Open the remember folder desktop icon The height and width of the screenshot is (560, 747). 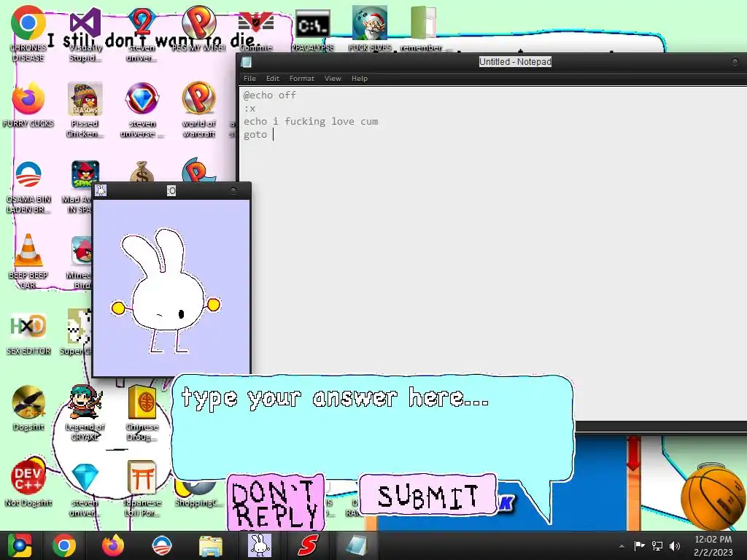(x=422, y=28)
